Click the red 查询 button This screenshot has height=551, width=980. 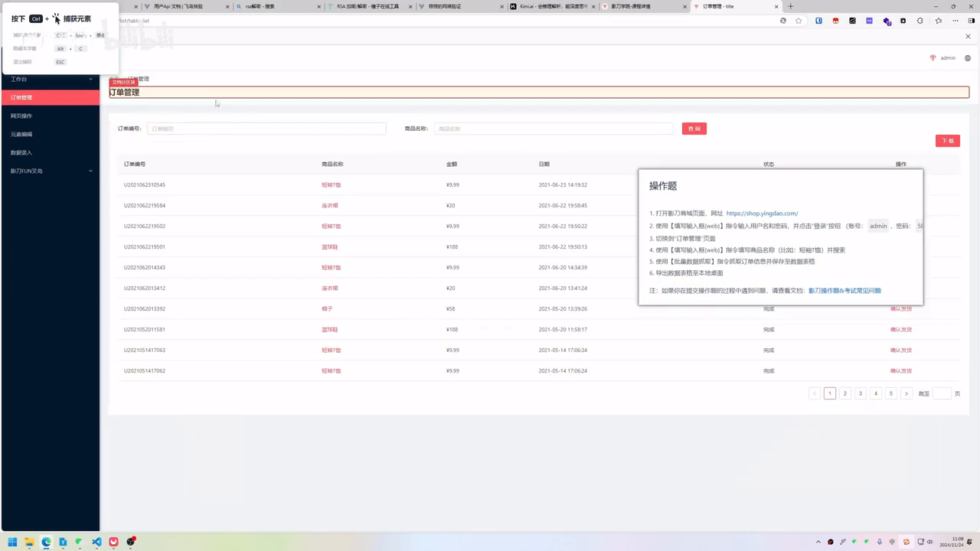[x=694, y=129]
